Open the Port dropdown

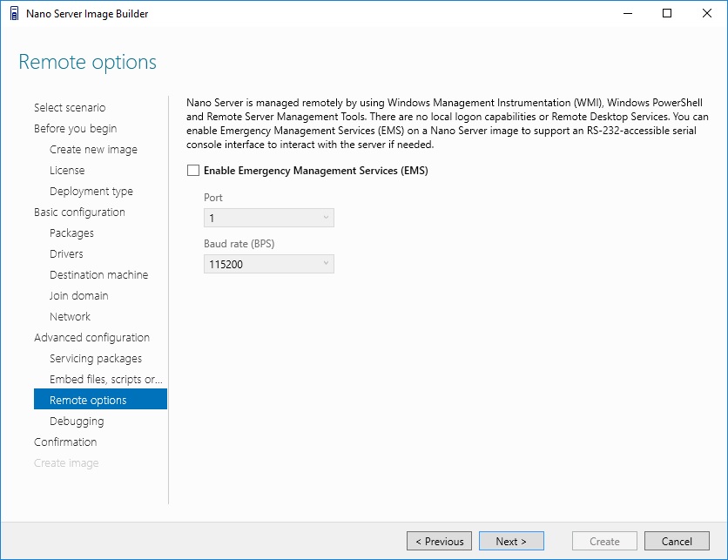[x=269, y=218]
